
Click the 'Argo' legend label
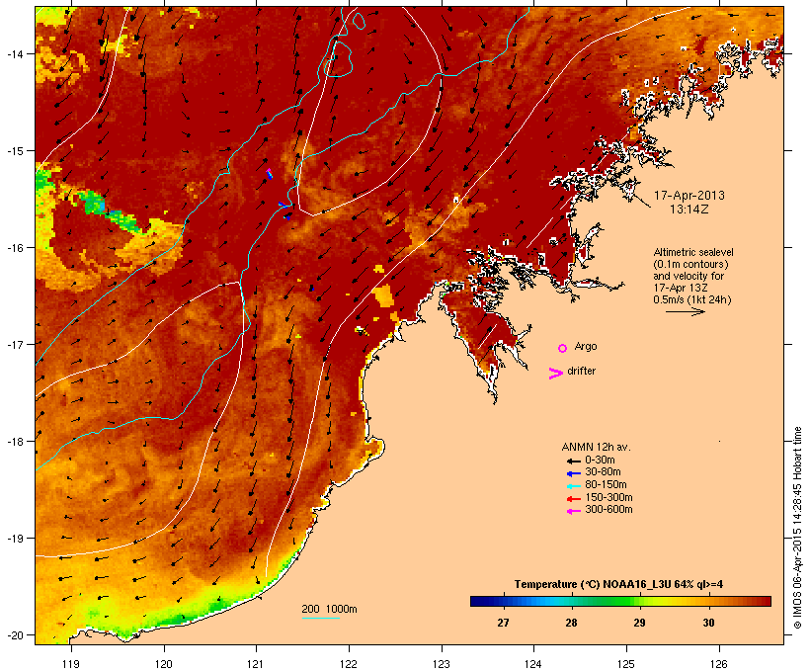pyautogui.click(x=586, y=346)
